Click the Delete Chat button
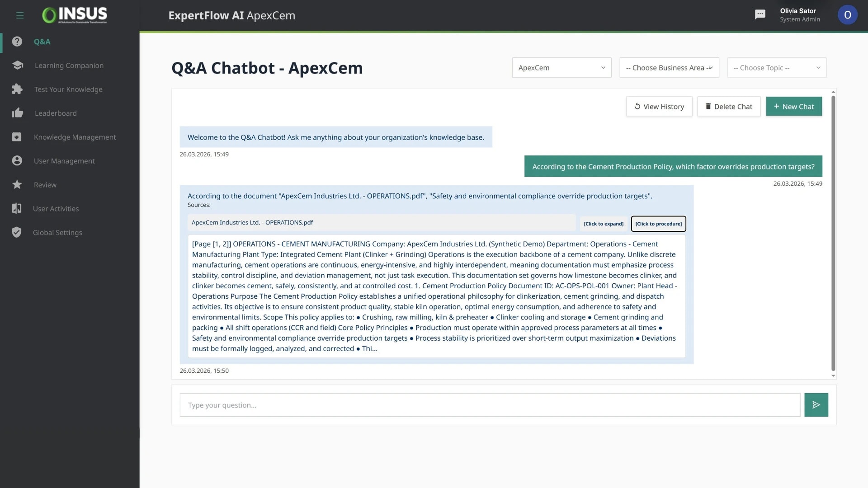Screen dimensions: 868x488 729,107
